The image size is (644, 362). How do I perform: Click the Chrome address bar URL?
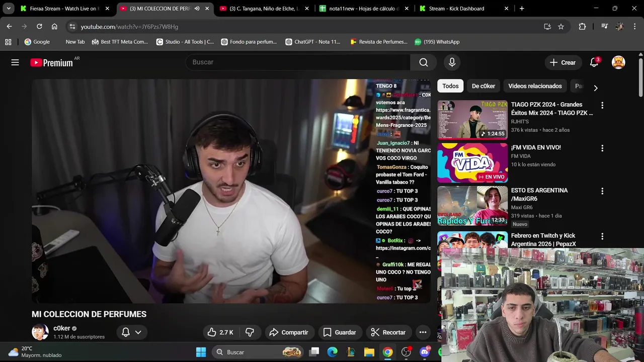130,27
